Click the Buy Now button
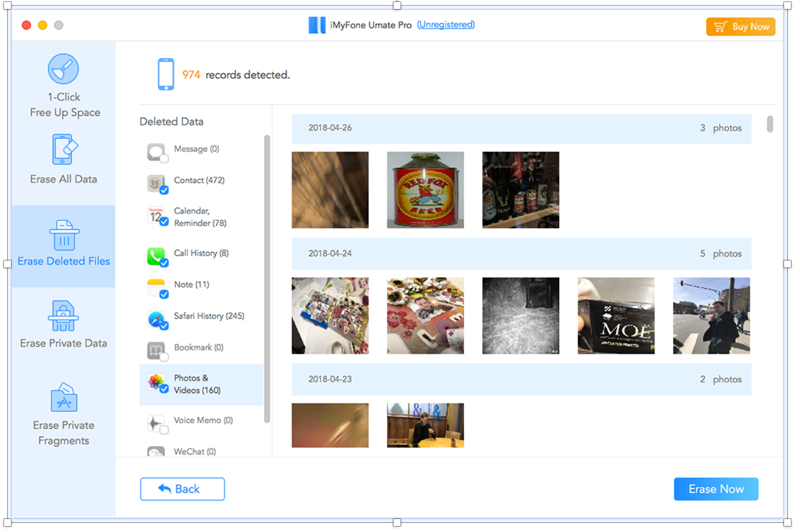The height and width of the screenshot is (532, 800). point(741,26)
